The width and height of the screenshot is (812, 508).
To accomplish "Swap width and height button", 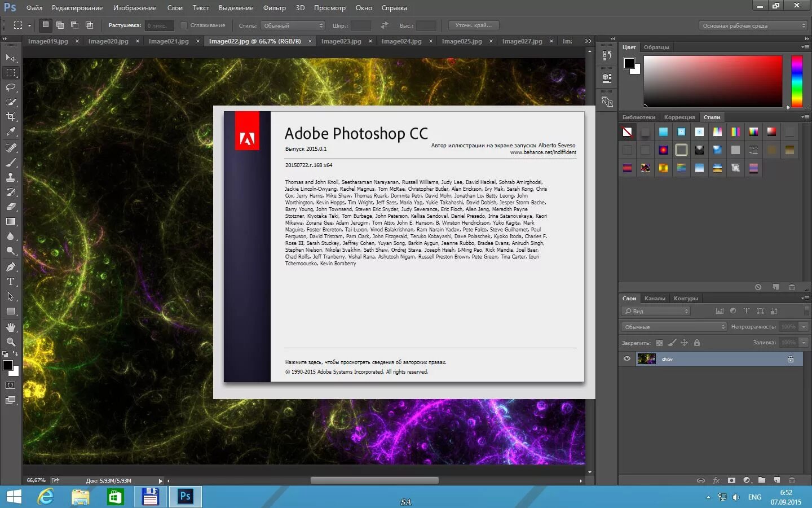I will point(385,25).
